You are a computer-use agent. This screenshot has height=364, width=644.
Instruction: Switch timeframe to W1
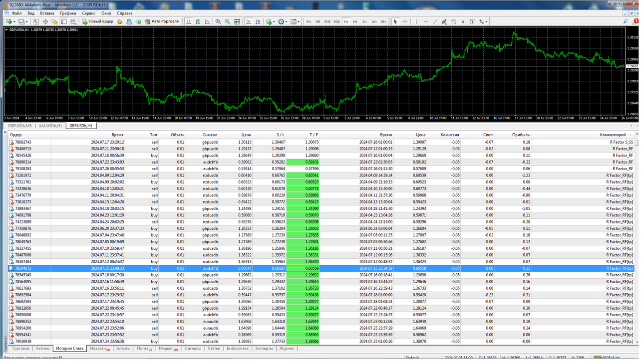(374, 21)
